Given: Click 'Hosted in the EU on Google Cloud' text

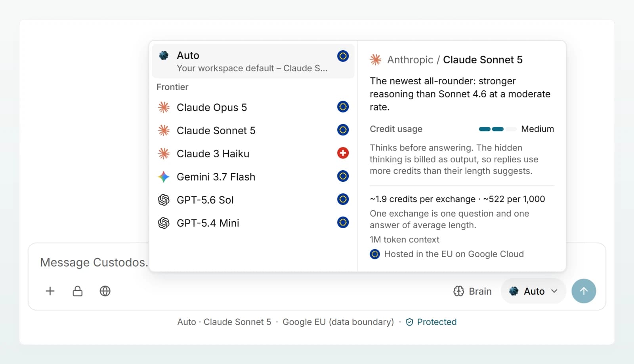Looking at the screenshot, I should pyautogui.click(x=454, y=254).
